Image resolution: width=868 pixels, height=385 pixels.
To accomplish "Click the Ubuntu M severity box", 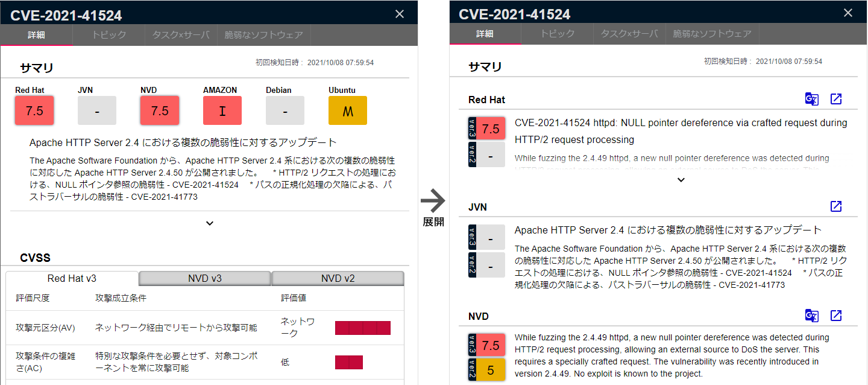I will click(x=348, y=110).
